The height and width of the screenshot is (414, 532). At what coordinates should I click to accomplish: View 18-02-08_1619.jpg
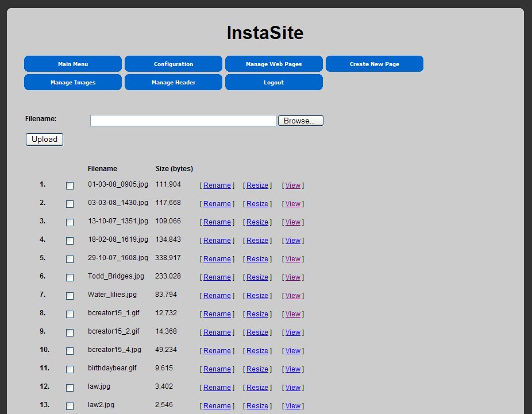click(293, 241)
